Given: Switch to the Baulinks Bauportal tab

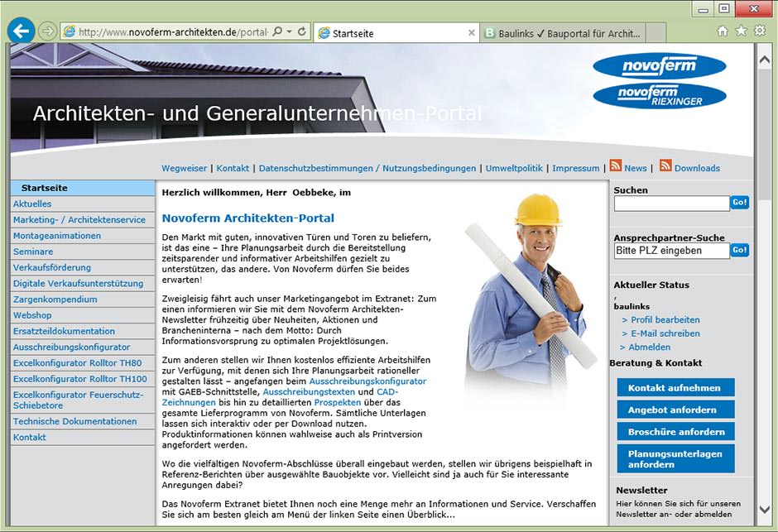Looking at the screenshot, I should click(x=563, y=33).
